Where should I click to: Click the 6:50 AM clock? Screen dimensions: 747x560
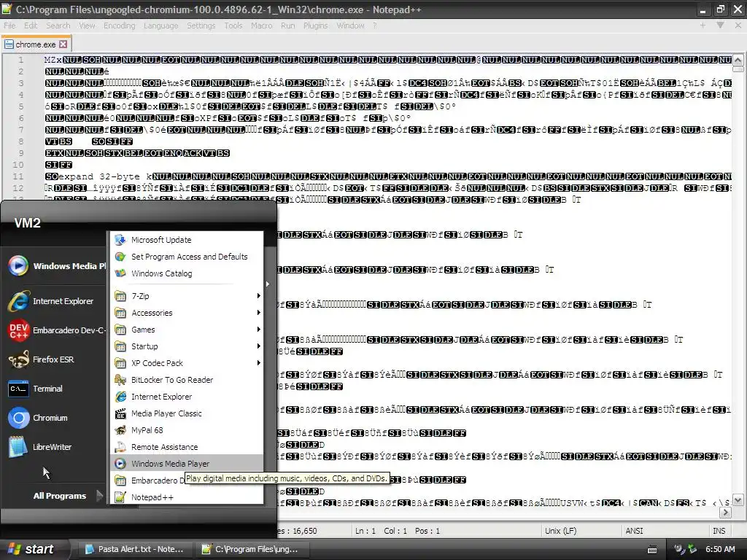tap(720, 549)
